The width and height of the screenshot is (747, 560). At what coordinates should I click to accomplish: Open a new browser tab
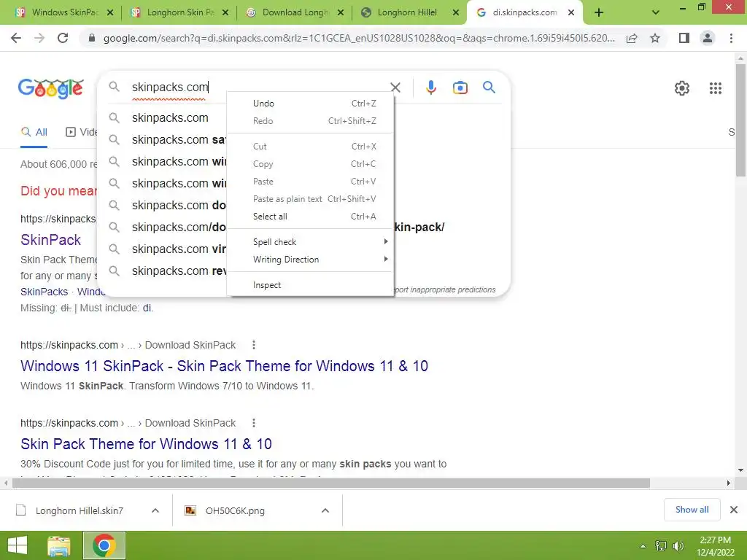[x=599, y=13]
